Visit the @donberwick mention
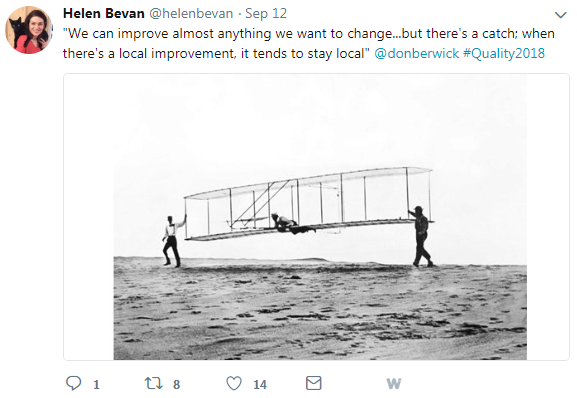The image size is (577, 398). (x=417, y=53)
